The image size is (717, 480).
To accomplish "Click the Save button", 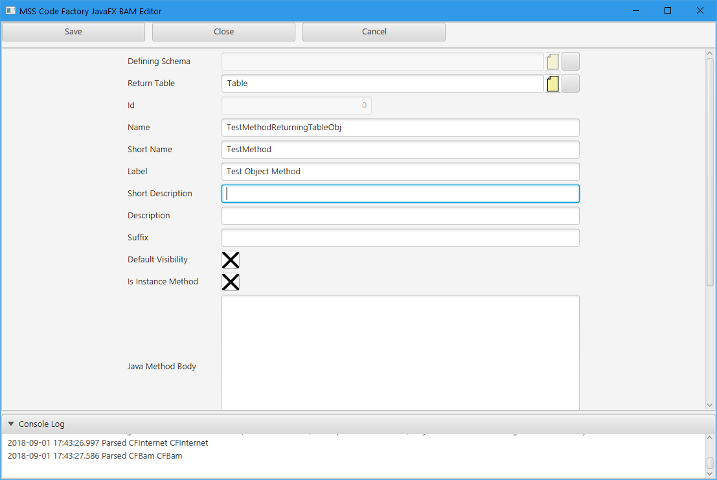I will click(74, 32).
